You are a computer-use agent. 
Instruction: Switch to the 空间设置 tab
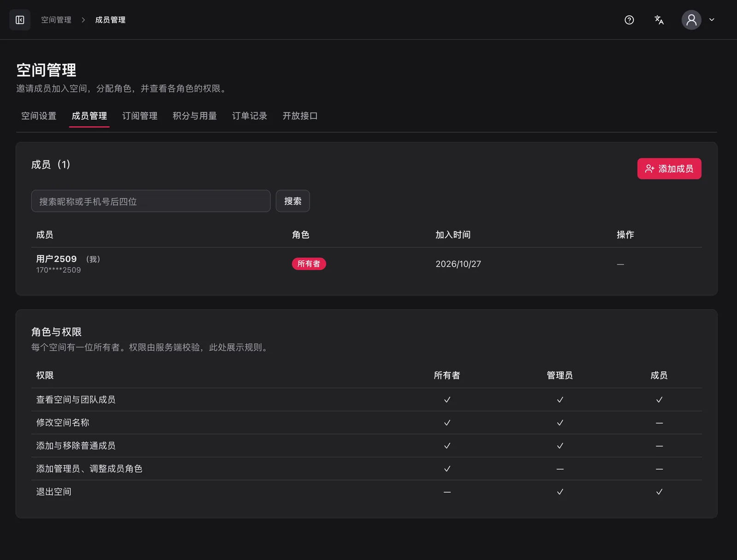click(x=39, y=116)
